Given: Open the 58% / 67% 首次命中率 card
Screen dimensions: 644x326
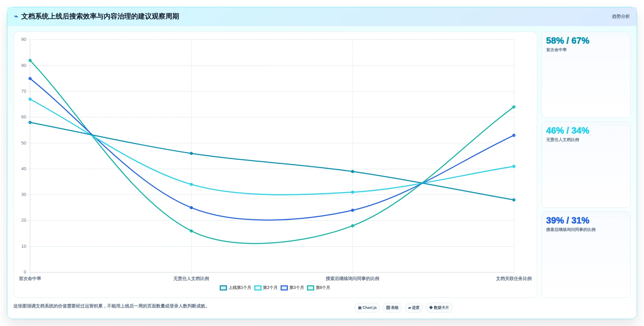Looking at the screenshot, I should click(x=586, y=75).
